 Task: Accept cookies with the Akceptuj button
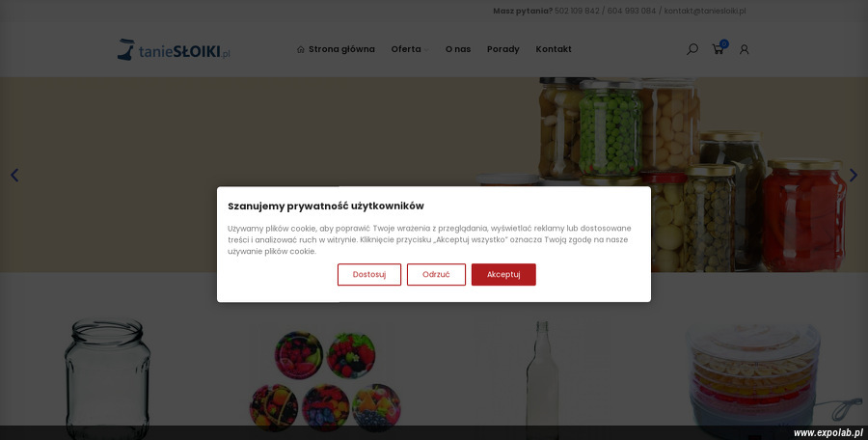click(503, 274)
